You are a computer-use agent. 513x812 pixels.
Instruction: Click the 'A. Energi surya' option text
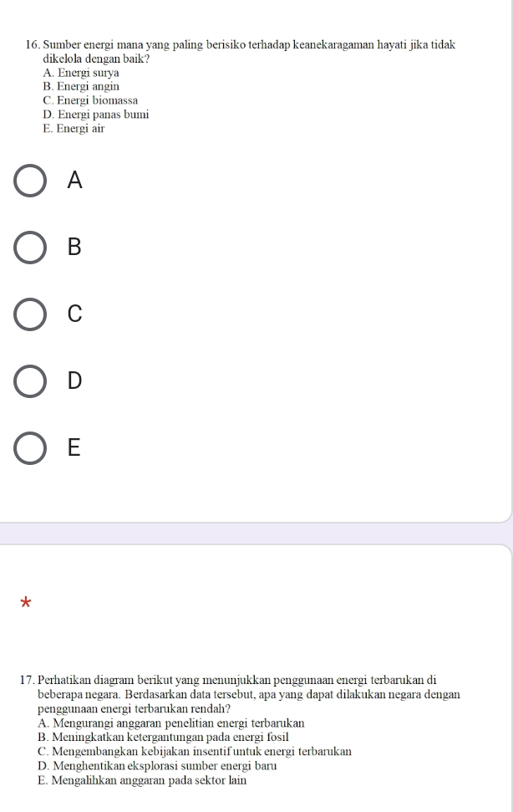pyautogui.click(x=81, y=73)
